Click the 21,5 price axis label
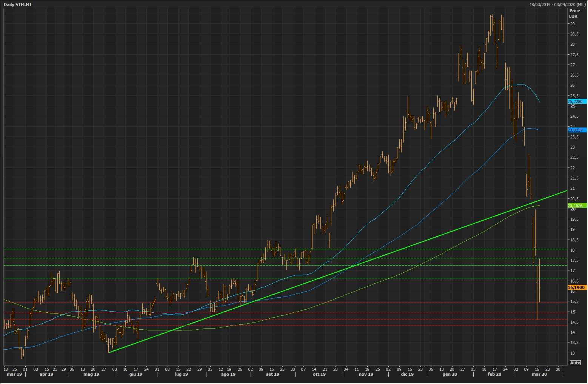This screenshot has width=588, height=384. pos(574,178)
